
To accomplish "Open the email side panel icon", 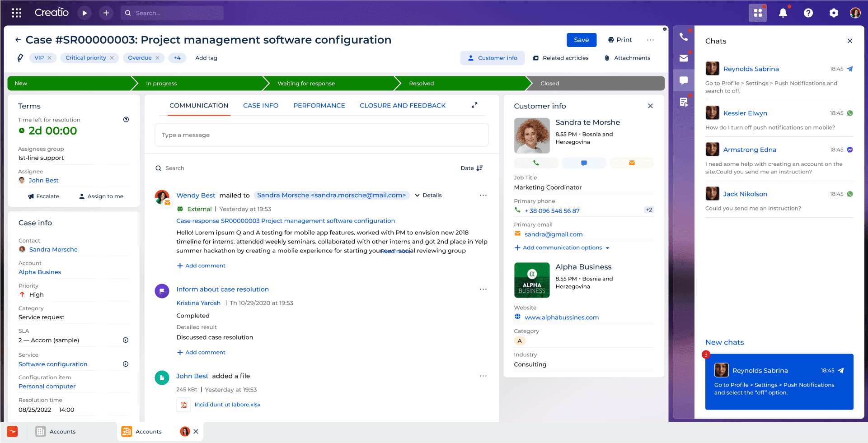I will click(x=683, y=58).
